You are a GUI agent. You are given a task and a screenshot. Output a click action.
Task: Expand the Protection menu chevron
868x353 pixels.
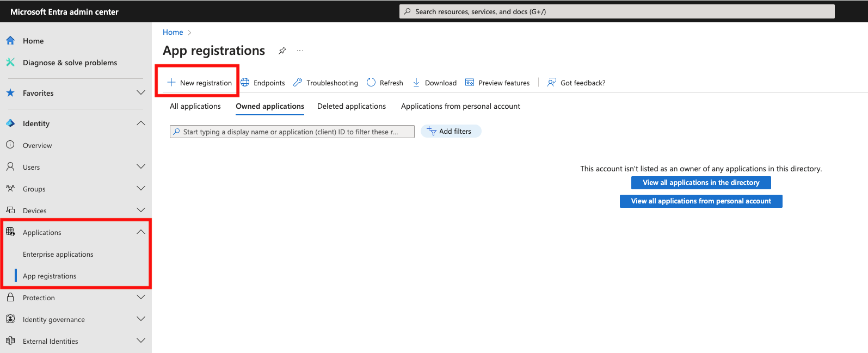click(x=141, y=297)
